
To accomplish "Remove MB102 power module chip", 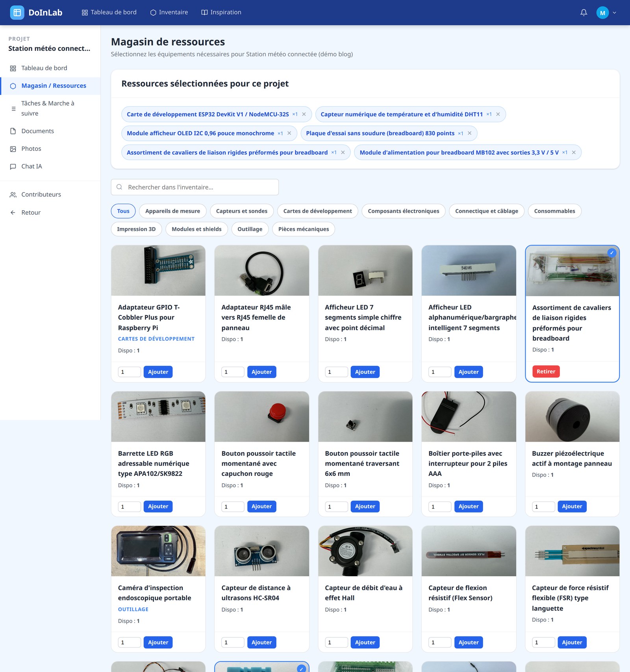I will [574, 152].
